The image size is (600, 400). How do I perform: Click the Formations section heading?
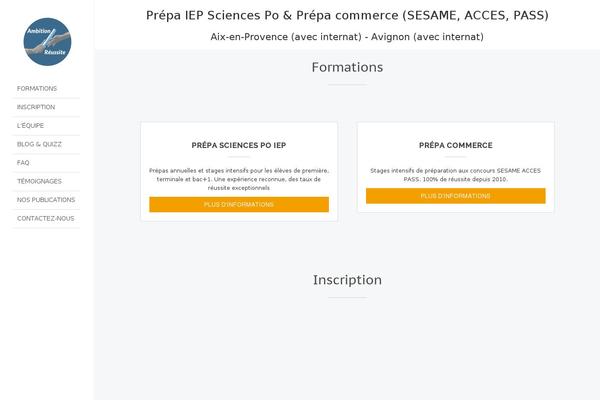[347, 67]
